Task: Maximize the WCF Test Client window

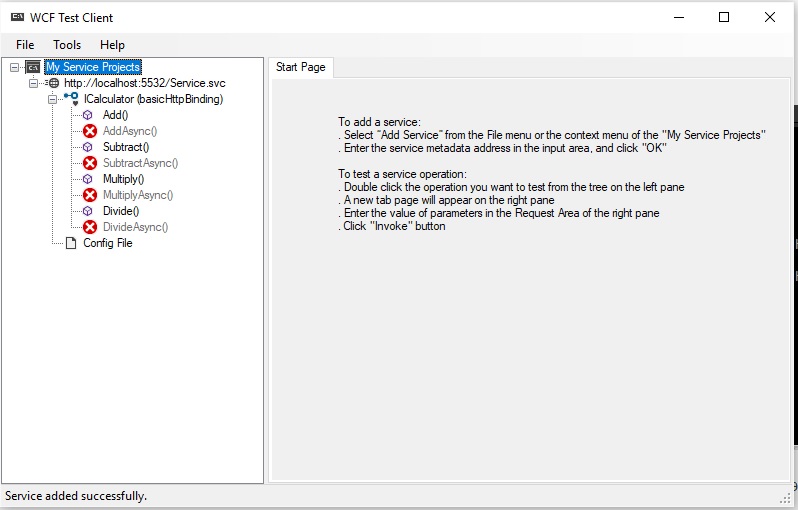Action: (x=724, y=17)
